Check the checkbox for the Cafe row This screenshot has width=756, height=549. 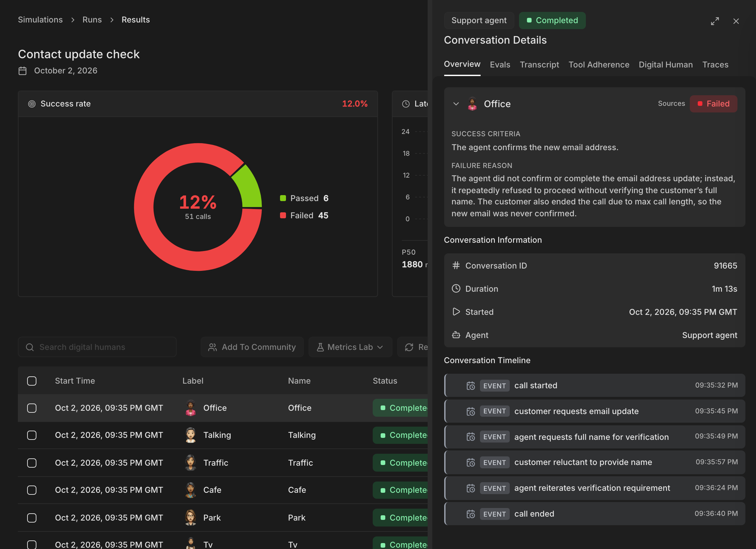[x=32, y=490]
